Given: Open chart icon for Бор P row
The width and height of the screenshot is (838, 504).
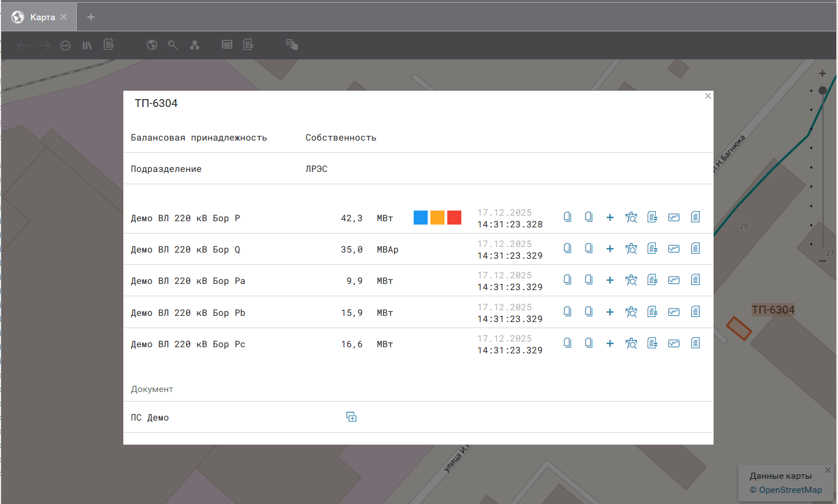Looking at the screenshot, I should (674, 217).
